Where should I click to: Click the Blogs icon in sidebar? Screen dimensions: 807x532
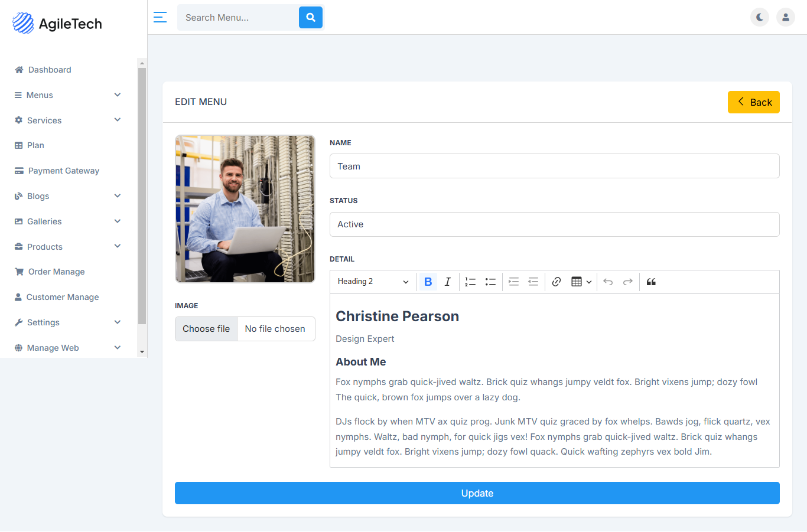pos(18,196)
